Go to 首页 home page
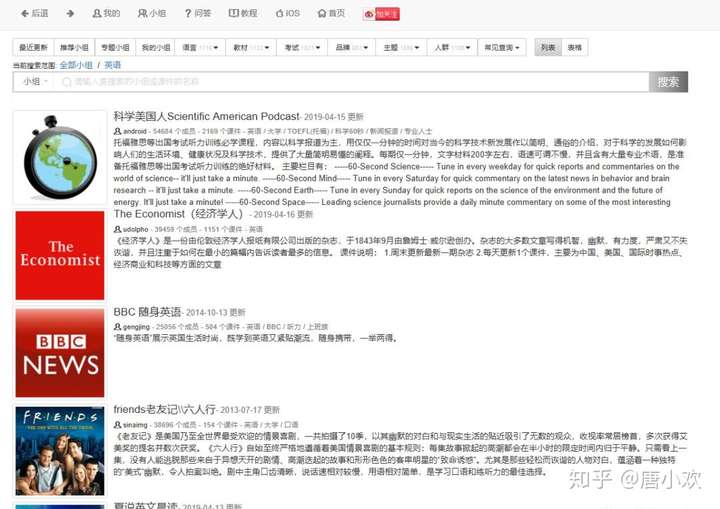The height and width of the screenshot is (509, 720). pyautogui.click(x=331, y=13)
